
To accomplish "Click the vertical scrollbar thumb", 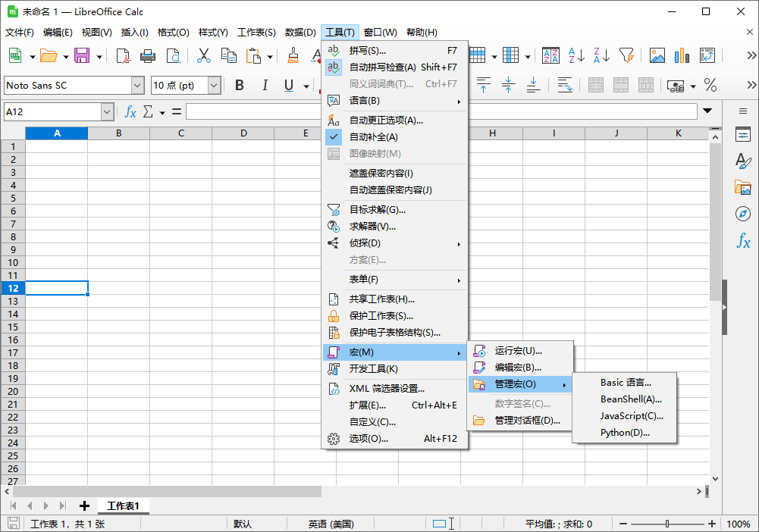I will click(x=715, y=221).
